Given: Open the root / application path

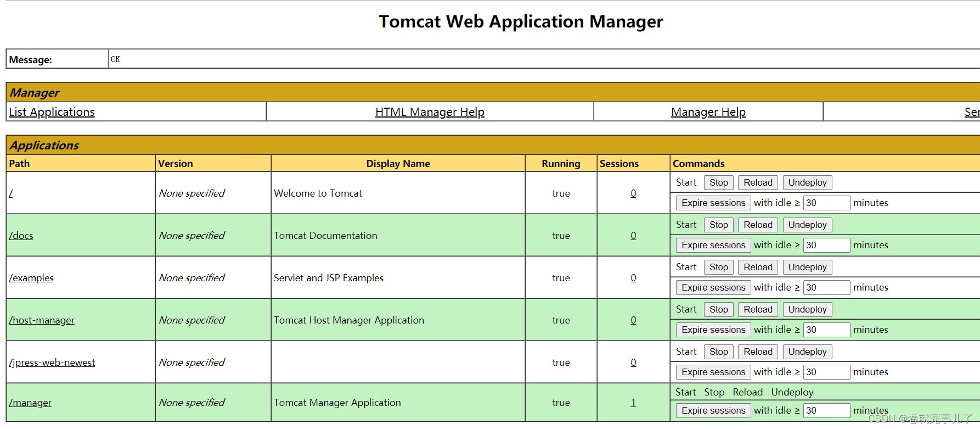Looking at the screenshot, I should click(x=11, y=193).
